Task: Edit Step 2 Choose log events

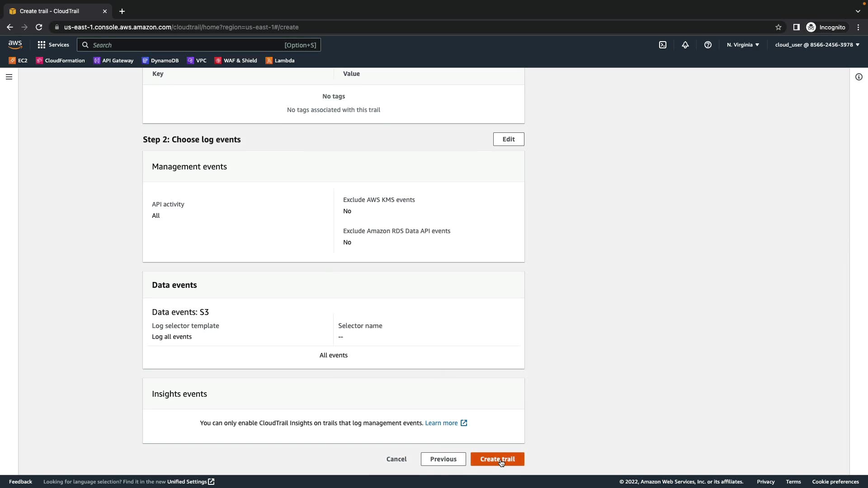Action: pyautogui.click(x=509, y=139)
